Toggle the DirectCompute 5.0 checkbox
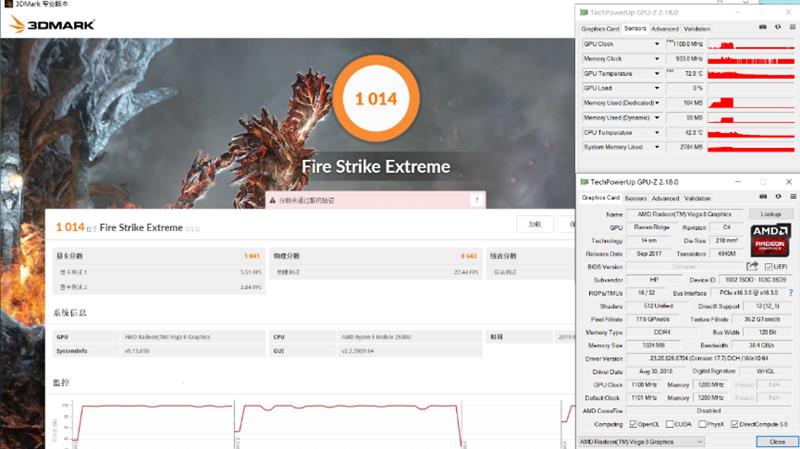The height and width of the screenshot is (449, 800). [x=735, y=424]
